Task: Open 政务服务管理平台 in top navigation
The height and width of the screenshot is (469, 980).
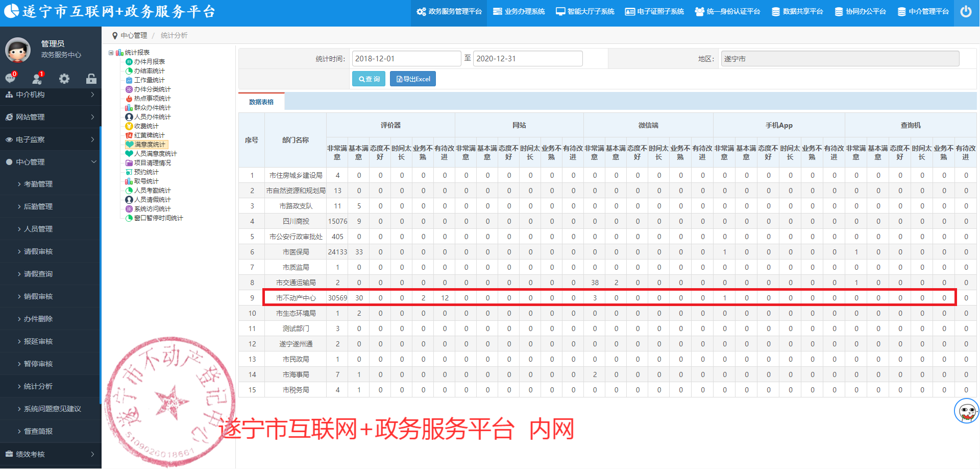Action: [x=449, y=12]
